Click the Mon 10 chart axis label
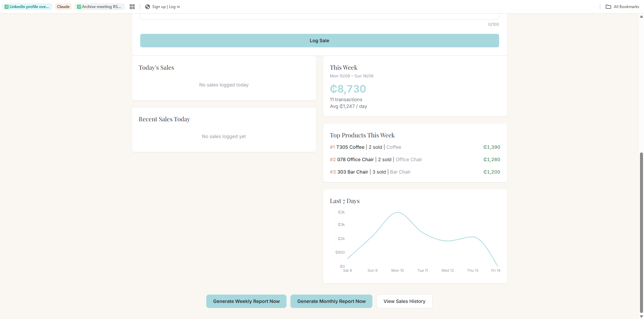Image resolution: width=644 pixels, height=319 pixels. (397, 270)
